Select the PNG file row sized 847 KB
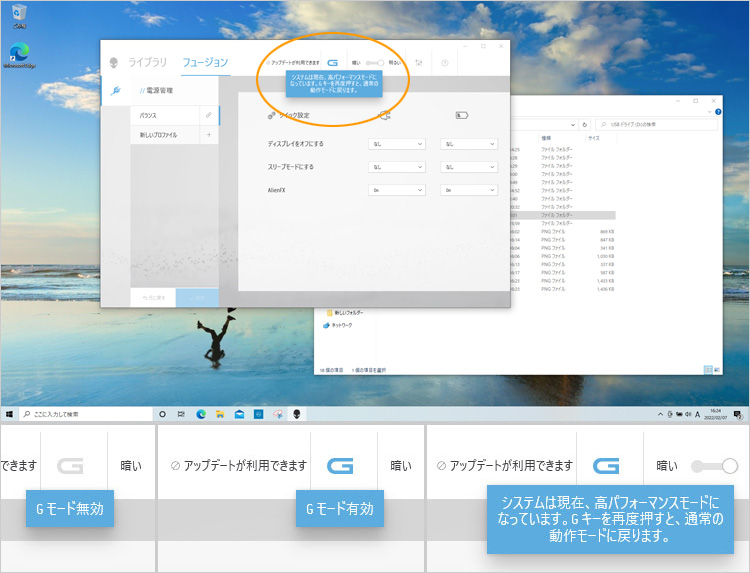The height and width of the screenshot is (573, 750). 562,240
